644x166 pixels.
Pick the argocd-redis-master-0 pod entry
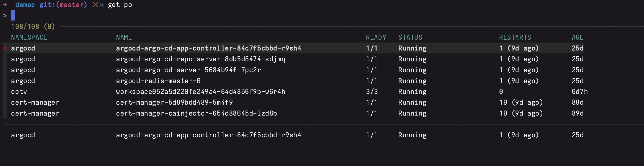pos(158,81)
